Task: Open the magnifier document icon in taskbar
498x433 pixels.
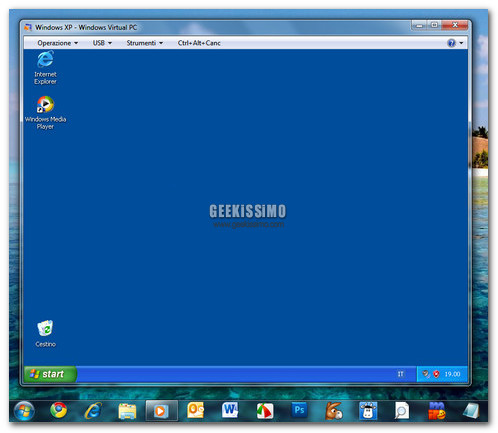Action: click(402, 411)
